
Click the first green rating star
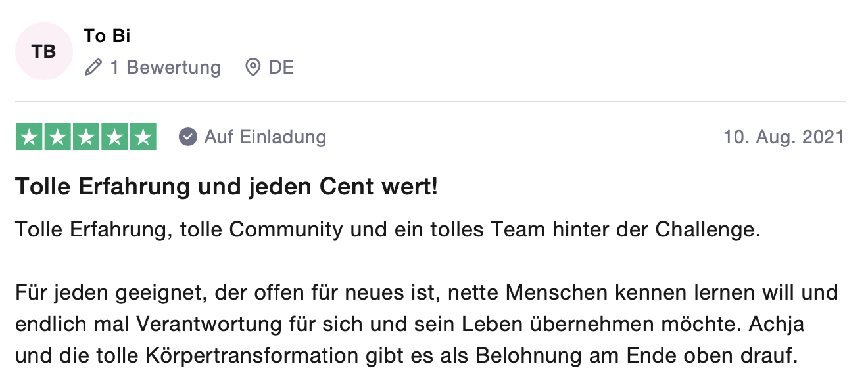[29, 137]
